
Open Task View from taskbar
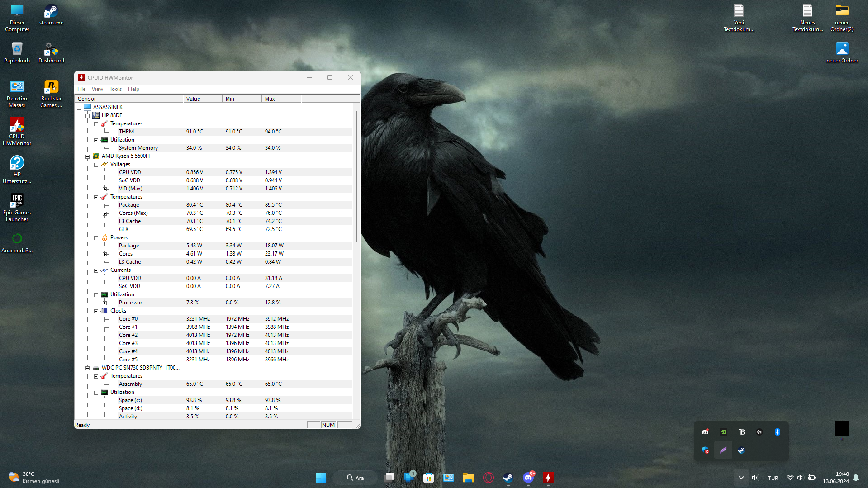[389, 478]
